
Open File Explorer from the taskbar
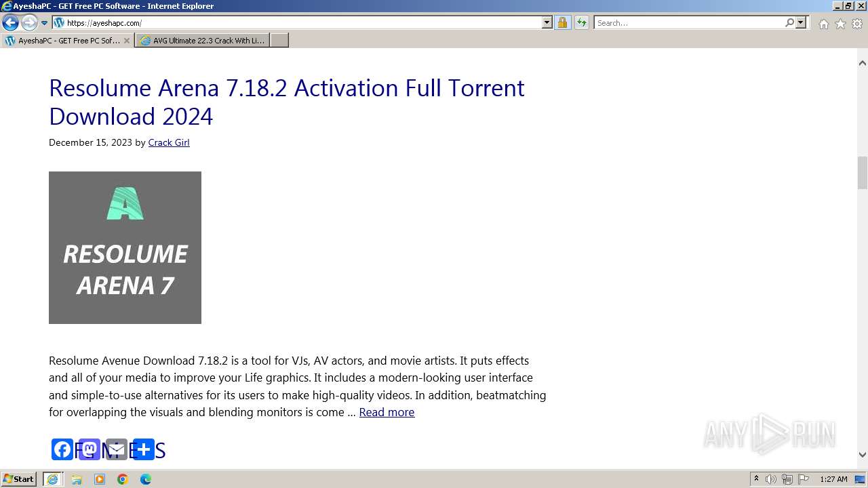77,479
